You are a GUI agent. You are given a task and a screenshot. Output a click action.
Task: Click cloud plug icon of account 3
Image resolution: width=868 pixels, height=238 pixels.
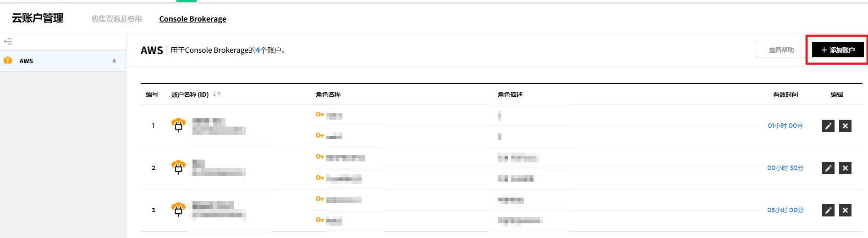pyautogui.click(x=178, y=210)
